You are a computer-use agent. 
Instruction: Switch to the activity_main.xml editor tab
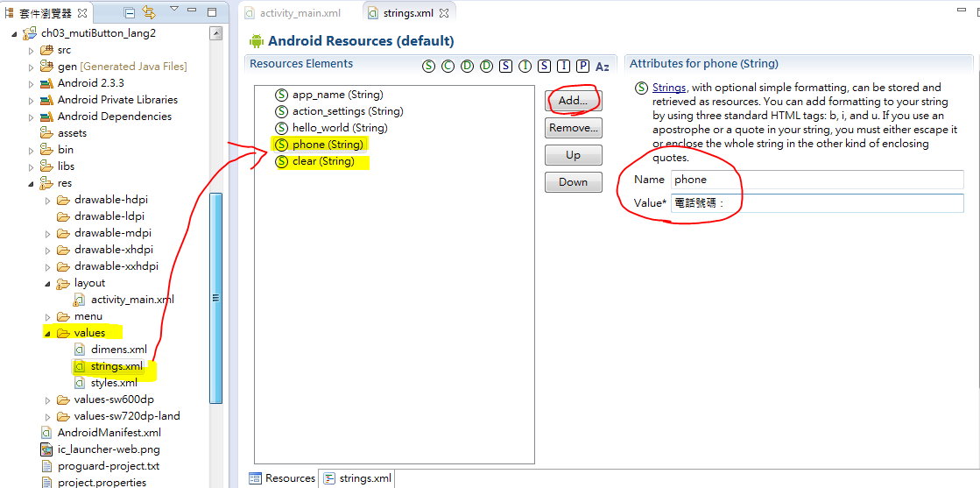pyautogui.click(x=293, y=12)
